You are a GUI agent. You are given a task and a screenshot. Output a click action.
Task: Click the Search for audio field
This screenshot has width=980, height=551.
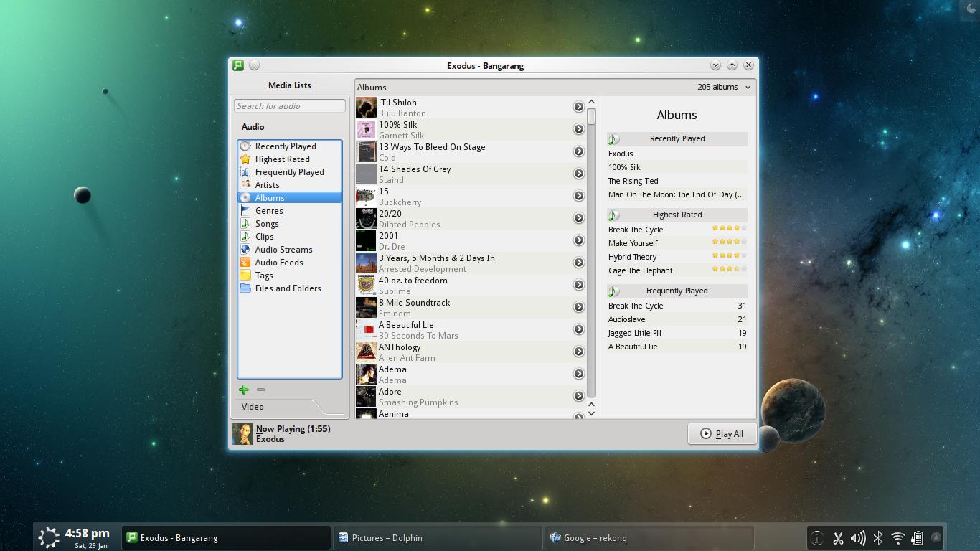coord(290,106)
